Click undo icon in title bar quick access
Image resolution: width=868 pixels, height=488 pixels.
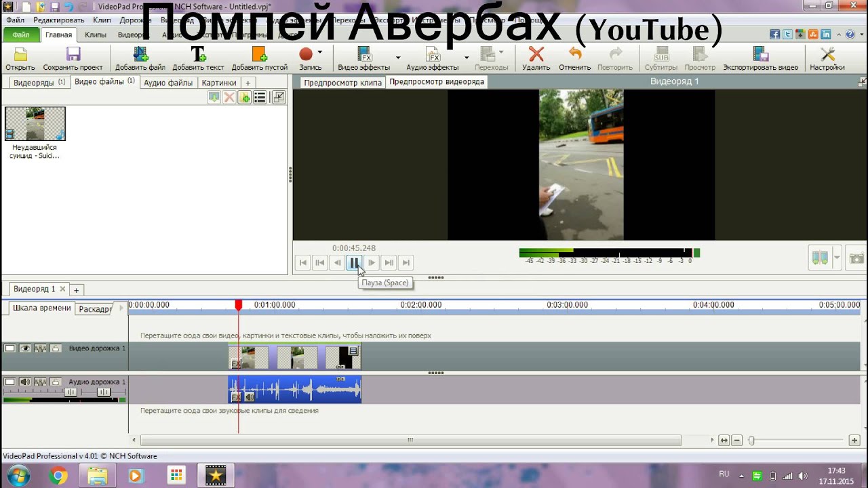click(x=68, y=6)
